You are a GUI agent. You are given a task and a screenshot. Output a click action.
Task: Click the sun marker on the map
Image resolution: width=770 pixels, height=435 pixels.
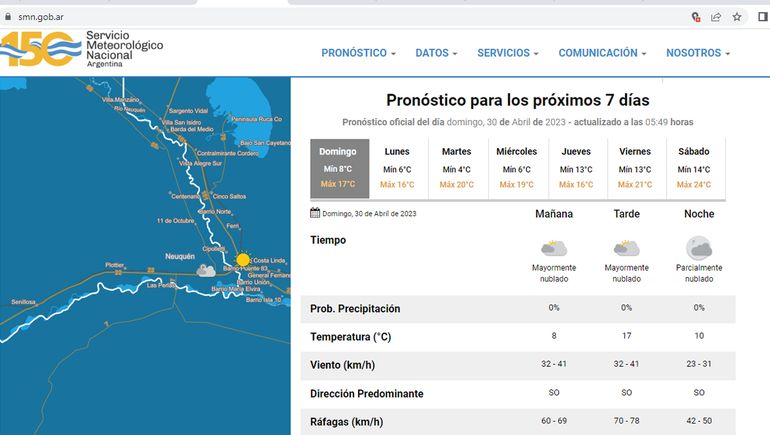coord(243,260)
